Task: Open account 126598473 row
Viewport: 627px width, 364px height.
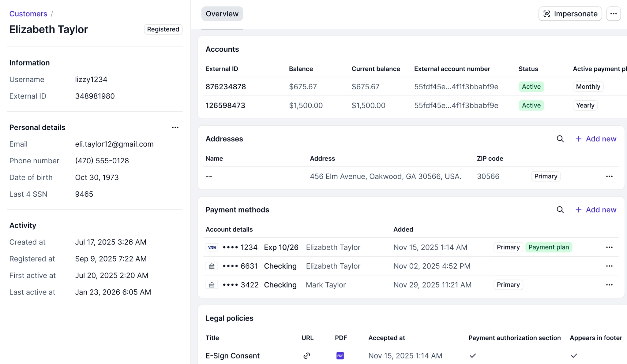Action: [225, 106]
